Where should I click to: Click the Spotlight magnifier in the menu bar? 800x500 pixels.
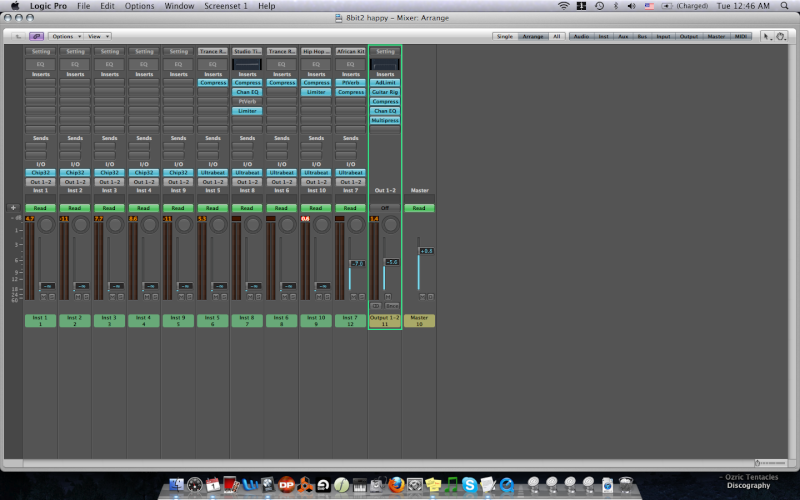click(784, 6)
